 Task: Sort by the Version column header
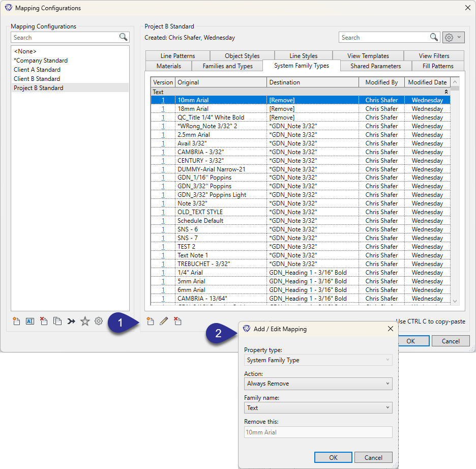(x=163, y=82)
